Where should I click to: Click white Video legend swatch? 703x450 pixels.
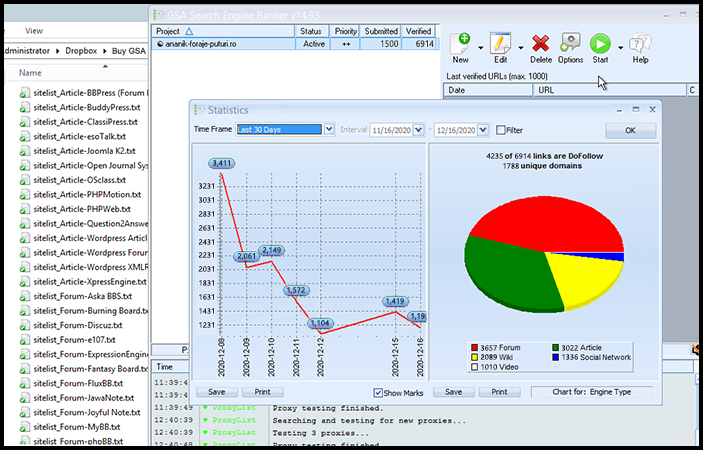coord(474,368)
